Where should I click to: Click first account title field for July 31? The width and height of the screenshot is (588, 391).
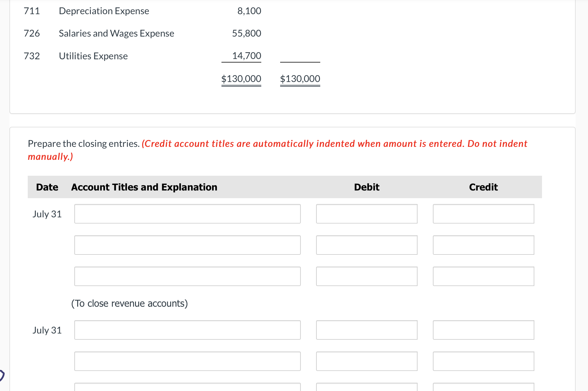[187, 214]
